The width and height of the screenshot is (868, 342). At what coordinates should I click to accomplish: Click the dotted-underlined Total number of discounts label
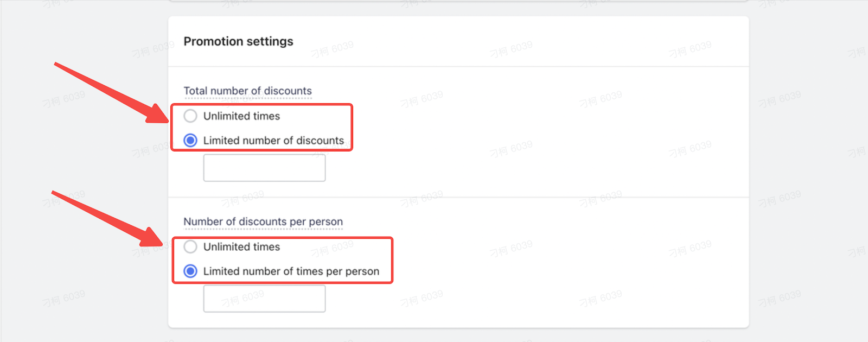247,91
